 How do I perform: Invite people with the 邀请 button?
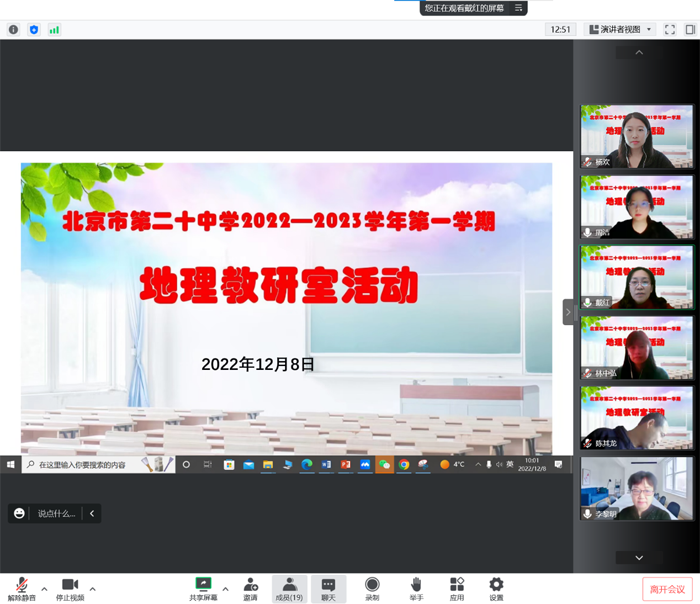tap(250, 589)
